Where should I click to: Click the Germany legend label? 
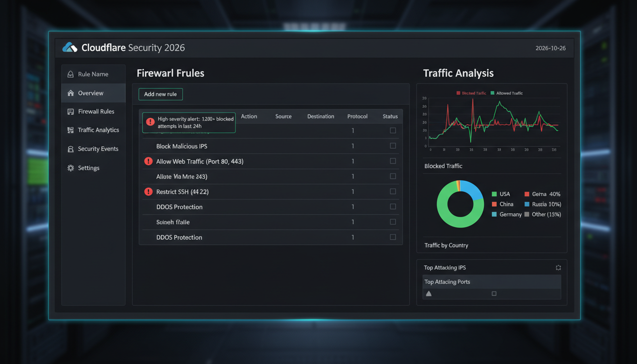coord(510,214)
